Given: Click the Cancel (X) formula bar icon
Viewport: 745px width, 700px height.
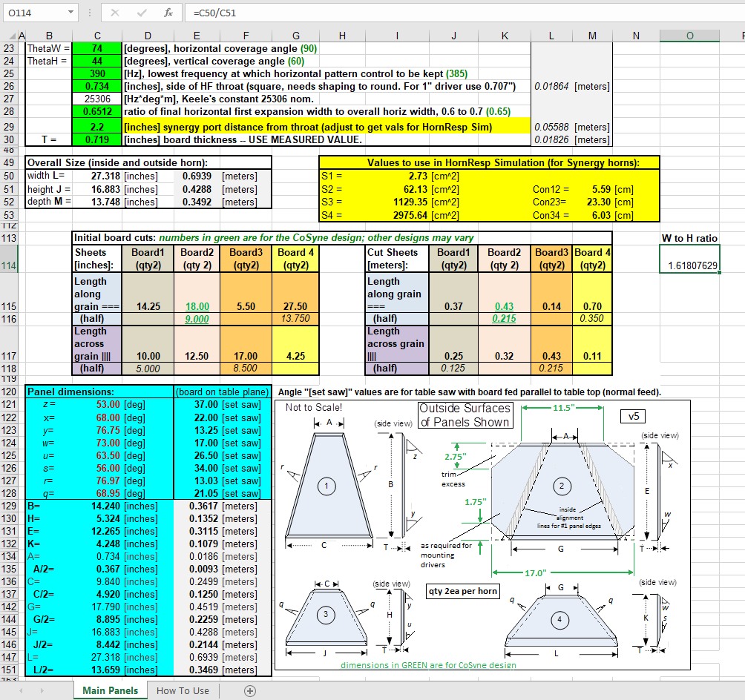Looking at the screenshot, I should (114, 13).
